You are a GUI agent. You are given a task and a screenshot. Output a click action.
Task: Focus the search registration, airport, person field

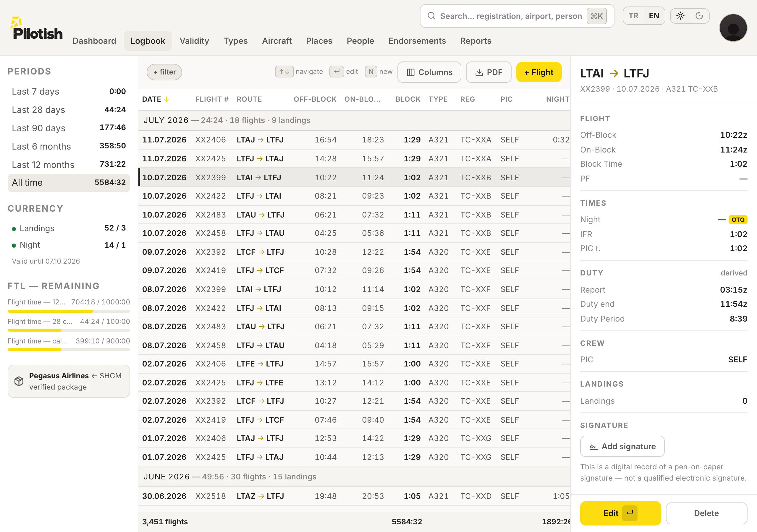tap(517, 16)
